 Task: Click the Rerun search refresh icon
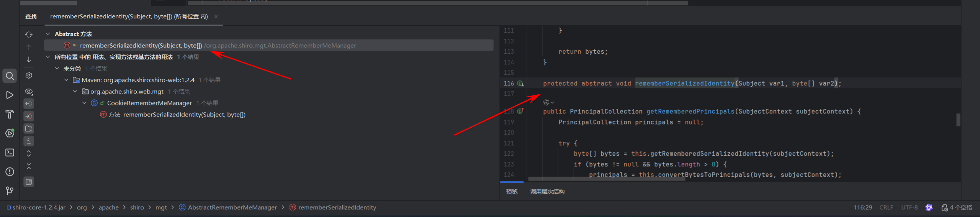29,35
